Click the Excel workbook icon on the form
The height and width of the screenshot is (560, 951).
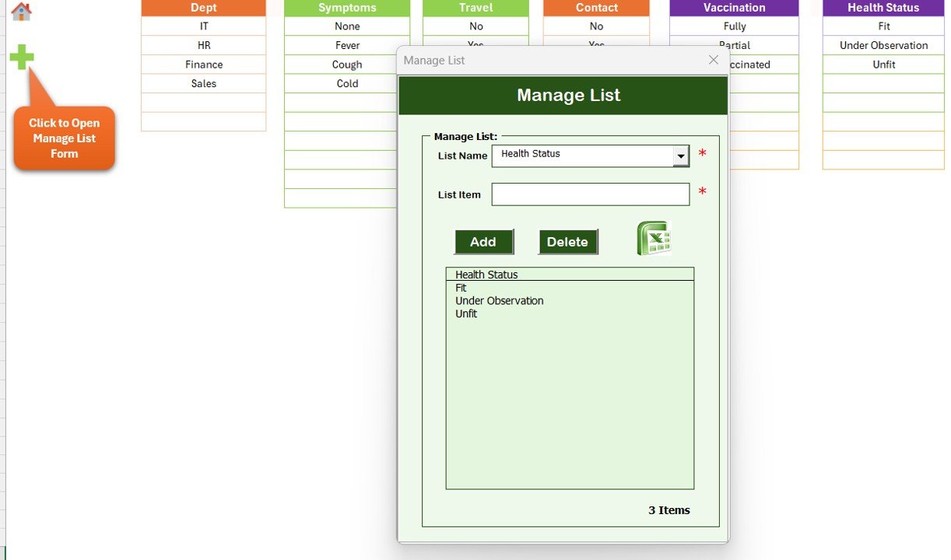654,240
